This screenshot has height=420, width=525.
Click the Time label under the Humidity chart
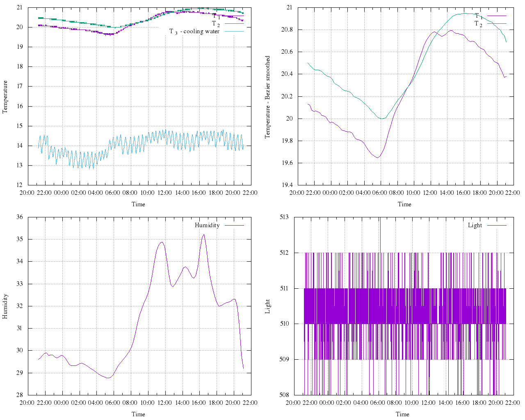(x=138, y=414)
